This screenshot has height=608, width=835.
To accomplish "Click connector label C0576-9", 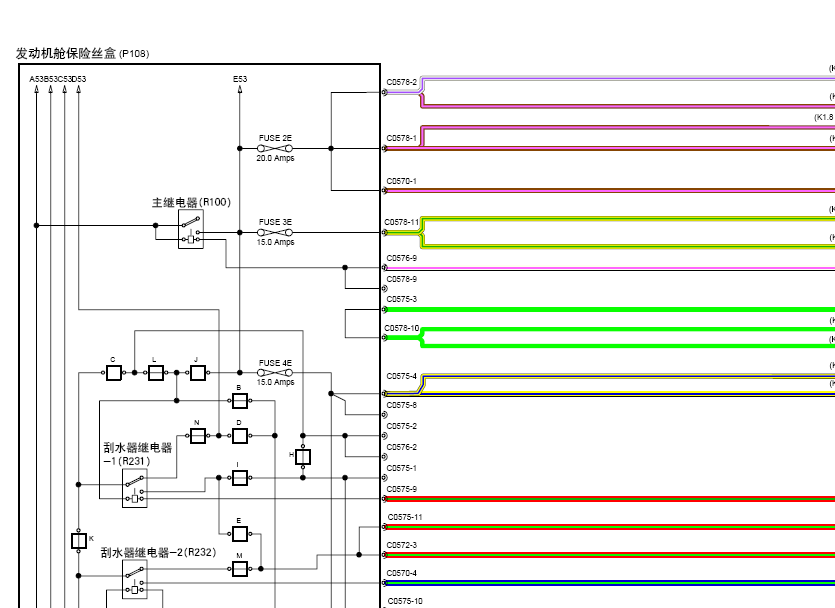I will coord(402,258).
